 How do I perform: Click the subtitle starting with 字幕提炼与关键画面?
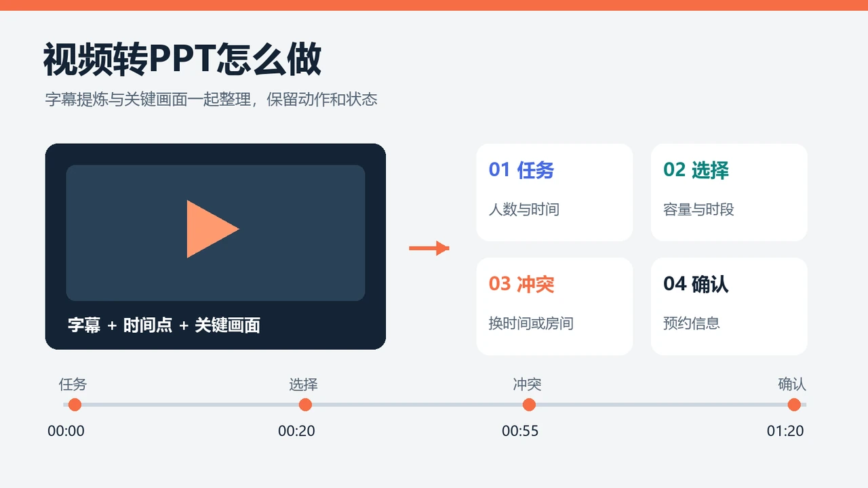[211, 100]
